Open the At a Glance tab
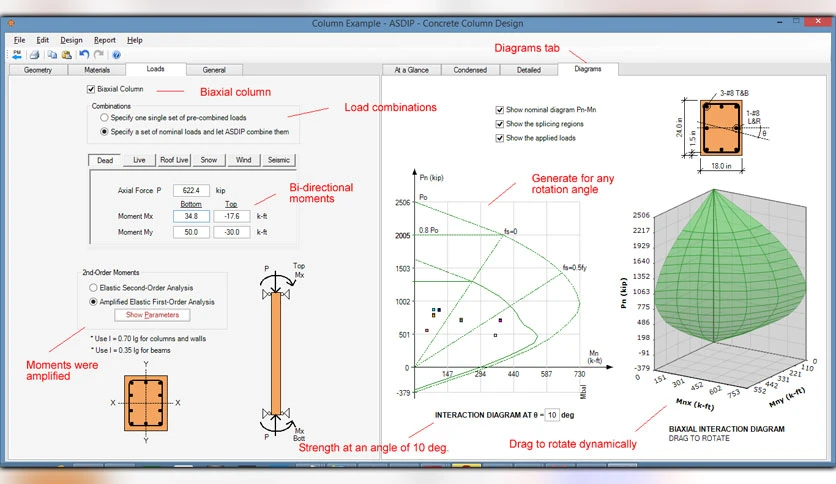Viewport: 836px width, 484px height. coord(412,70)
